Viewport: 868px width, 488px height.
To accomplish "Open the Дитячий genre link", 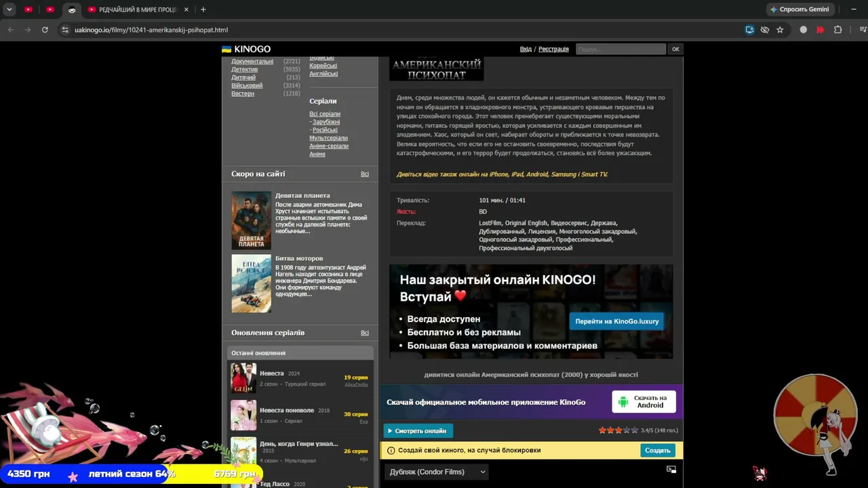I will point(243,77).
